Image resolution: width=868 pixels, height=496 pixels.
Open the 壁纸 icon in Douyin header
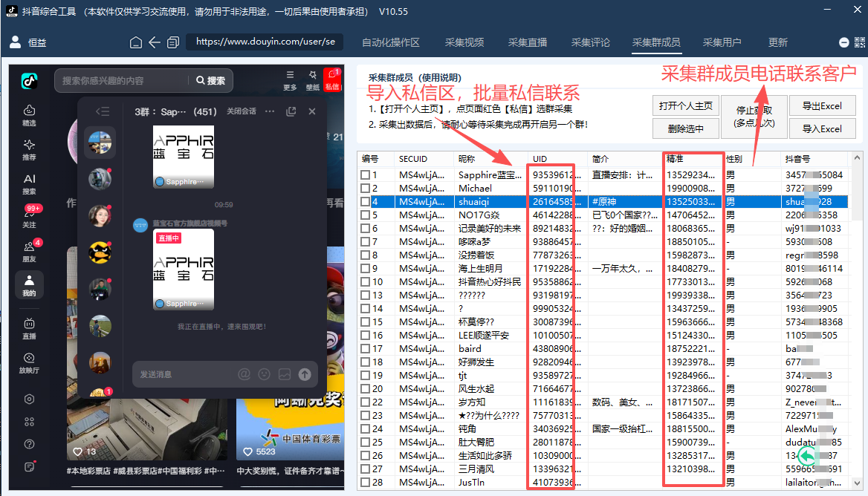pyautogui.click(x=313, y=80)
